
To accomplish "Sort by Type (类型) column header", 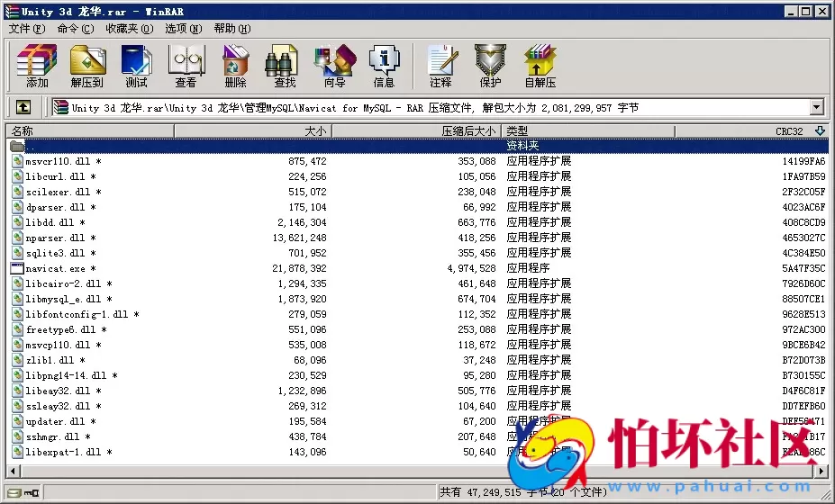I will coord(588,130).
